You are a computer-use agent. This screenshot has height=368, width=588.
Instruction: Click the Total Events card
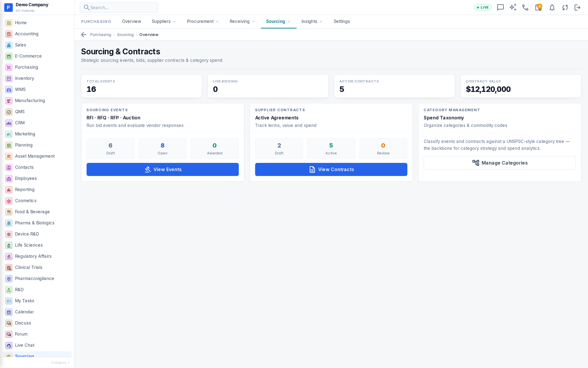(x=141, y=86)
